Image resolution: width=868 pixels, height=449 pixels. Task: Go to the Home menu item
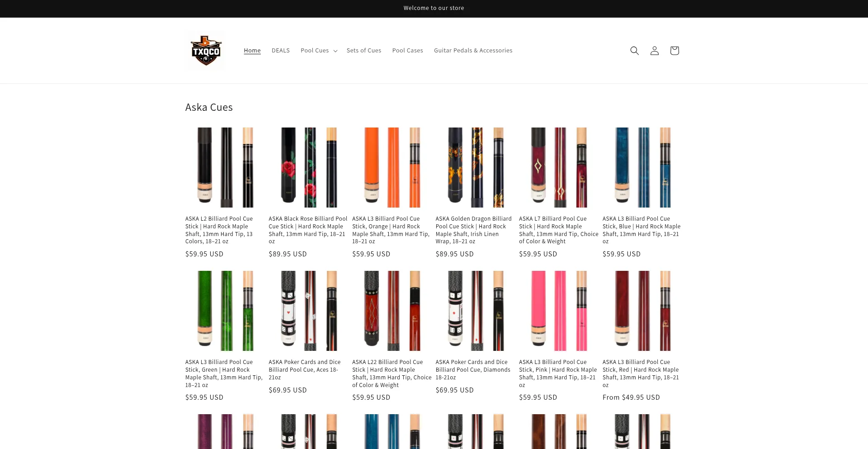point(252,51)
